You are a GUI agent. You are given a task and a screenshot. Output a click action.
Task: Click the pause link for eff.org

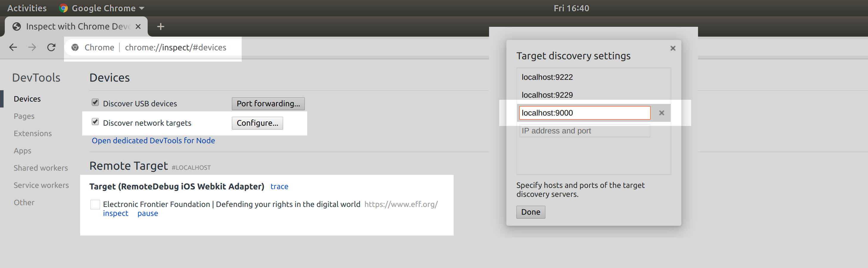148,214
